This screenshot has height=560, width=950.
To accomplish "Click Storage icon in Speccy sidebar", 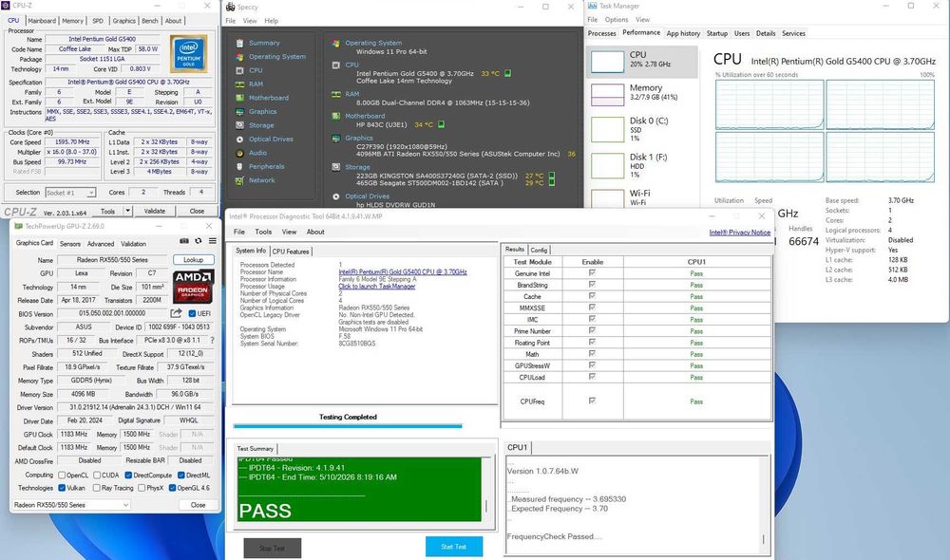I will point(240,125).
